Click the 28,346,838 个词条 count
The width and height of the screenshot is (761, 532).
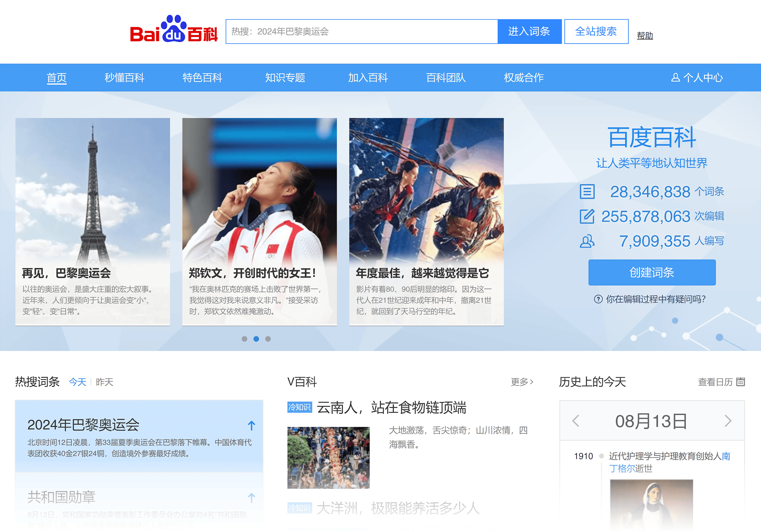pos(667,191)
